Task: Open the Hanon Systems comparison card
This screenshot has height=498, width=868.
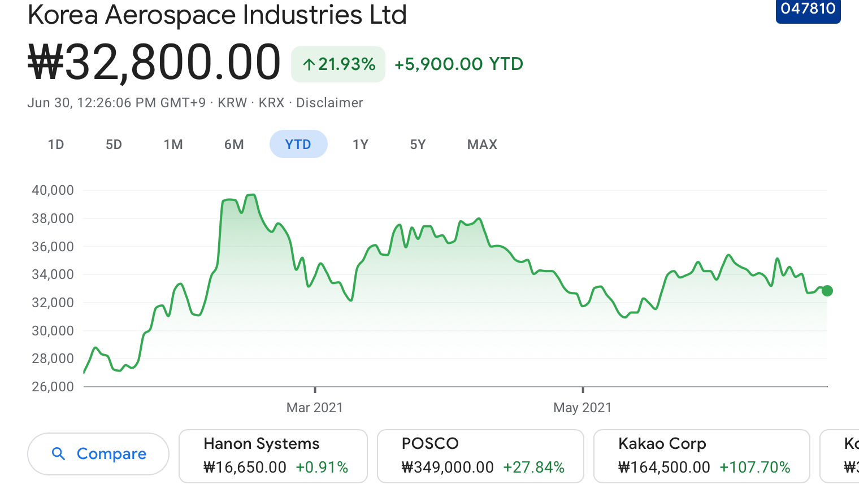Action: (273, 456)
